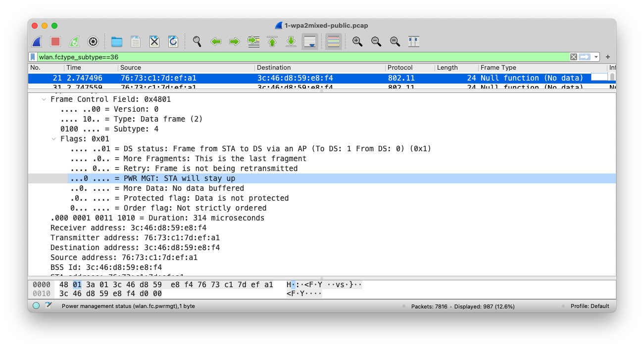Toggle the display filter bookmark icon
The height and width of the screenshot is (349, 644).
tap(33, 57)
